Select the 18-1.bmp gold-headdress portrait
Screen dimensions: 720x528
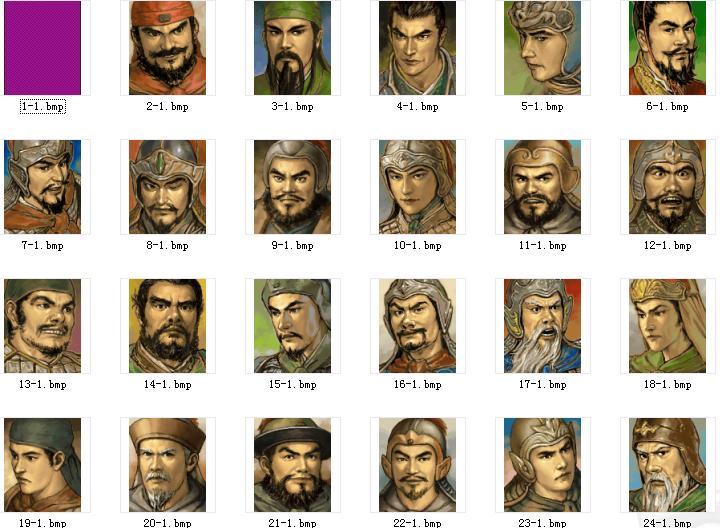tap(667, 326)
